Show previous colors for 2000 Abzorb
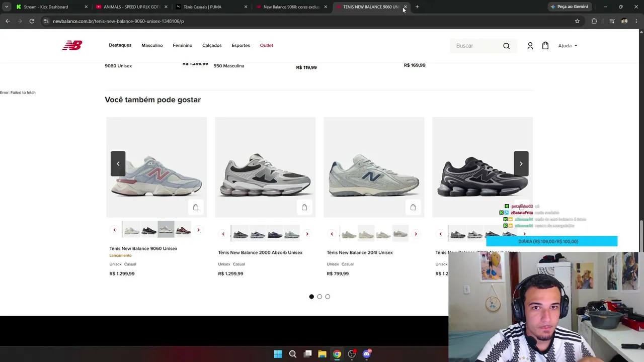Viewport: 644px width, 362px height. (x=223, y=234)
